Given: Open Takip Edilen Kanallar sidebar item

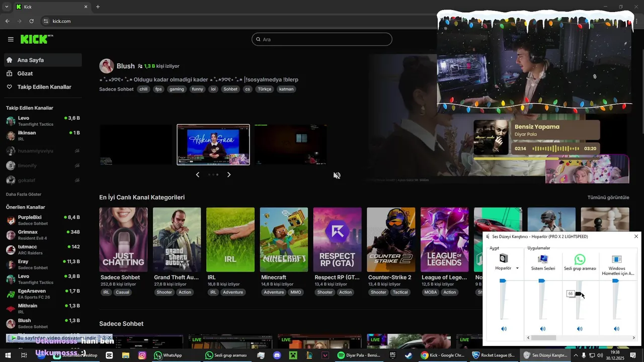Looking at the screenshot, I should pos(43,87).
